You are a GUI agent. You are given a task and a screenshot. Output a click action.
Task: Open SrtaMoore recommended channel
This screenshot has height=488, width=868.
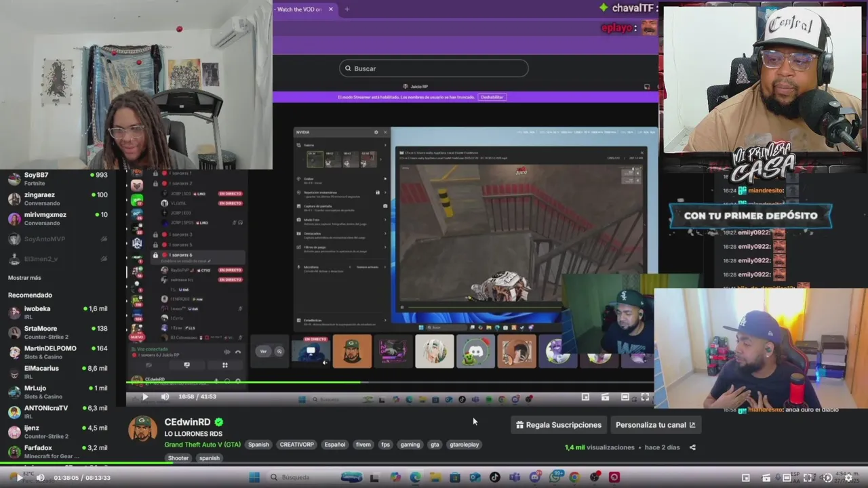click(58, 332)
